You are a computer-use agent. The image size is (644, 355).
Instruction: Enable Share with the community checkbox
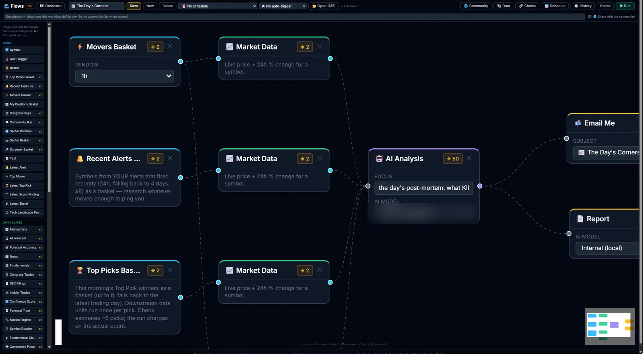[x=590, y=17]
